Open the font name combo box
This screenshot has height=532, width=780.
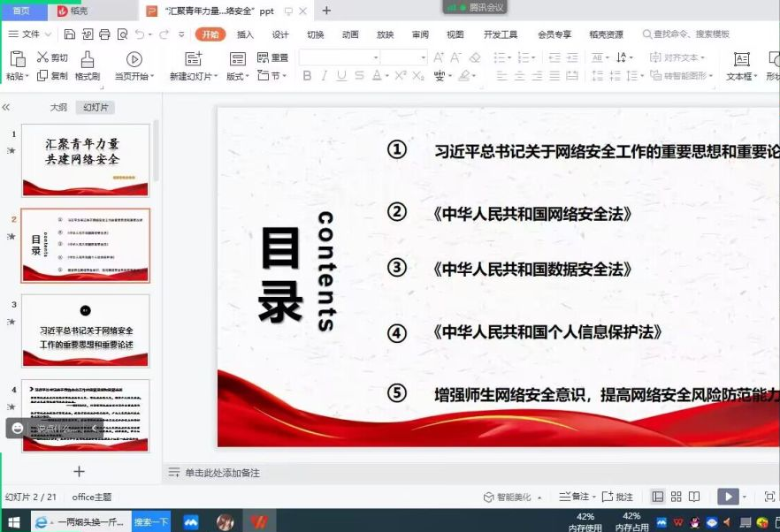click(x=339, y=57)
